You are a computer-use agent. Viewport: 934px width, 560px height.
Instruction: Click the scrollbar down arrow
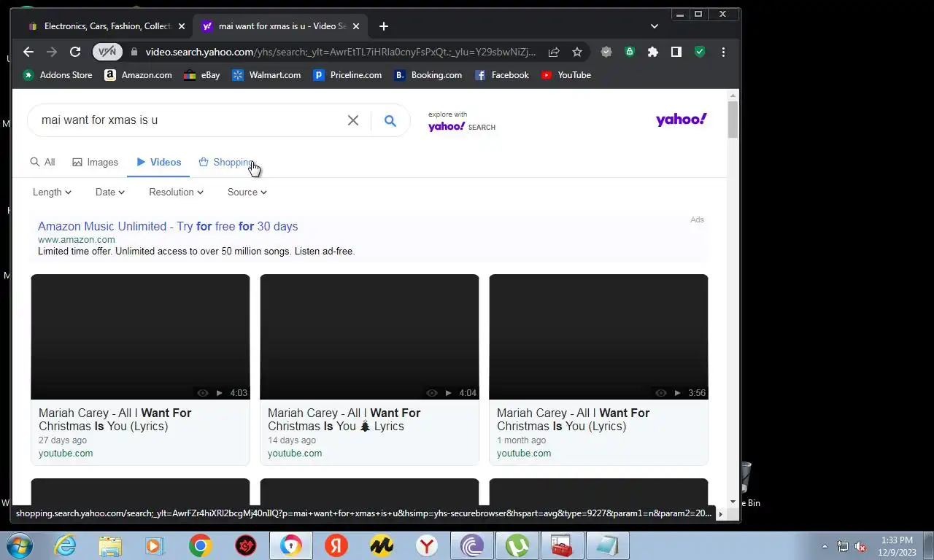733,502
